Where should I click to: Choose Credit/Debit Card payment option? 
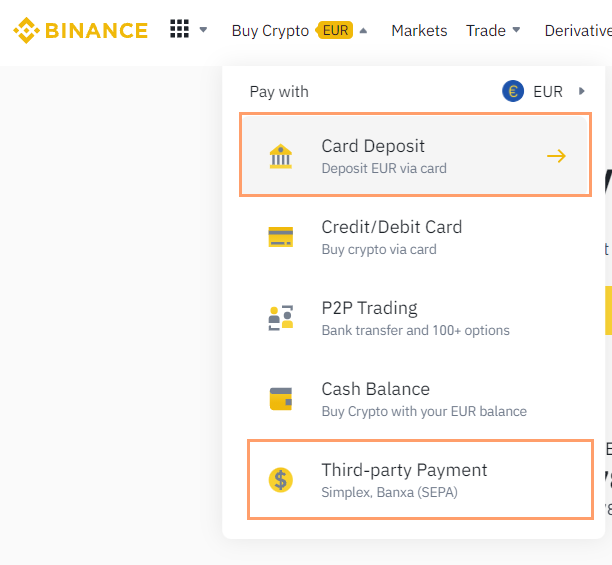(x=391, y=237)
